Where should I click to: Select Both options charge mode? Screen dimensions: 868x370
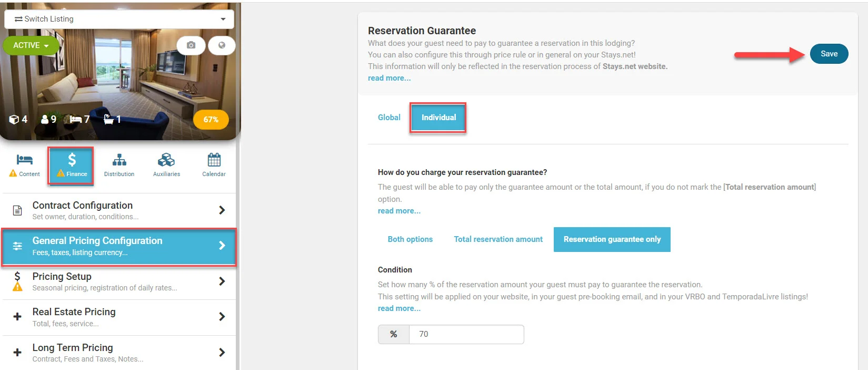pos(410,239)
